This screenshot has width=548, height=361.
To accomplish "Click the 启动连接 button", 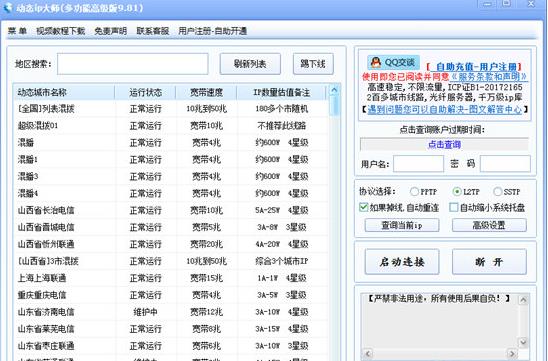I will click(402, 262).
